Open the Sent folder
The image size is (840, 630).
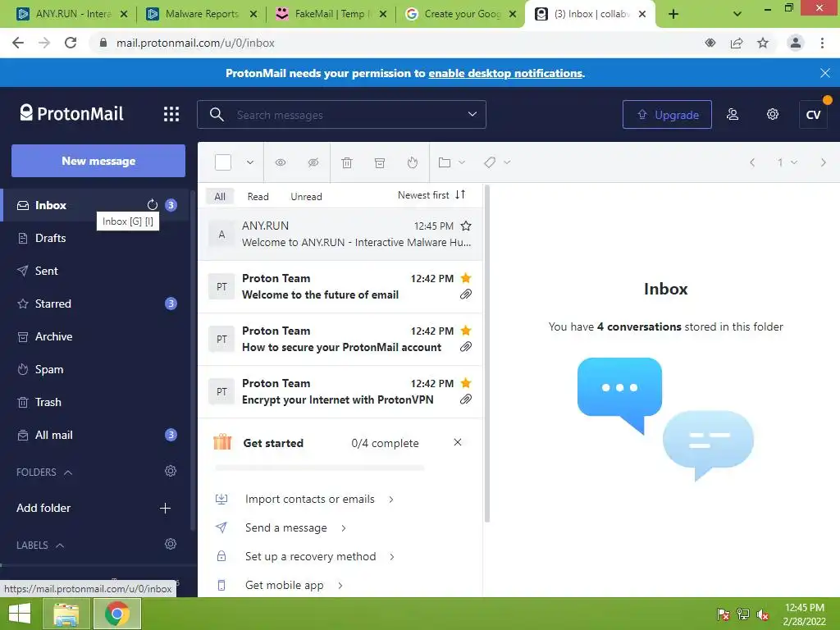[x=95, y=271]
